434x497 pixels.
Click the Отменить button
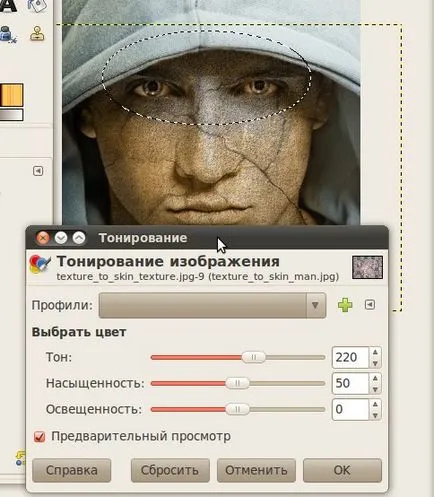pyautogui.click(x=256, y=470)
